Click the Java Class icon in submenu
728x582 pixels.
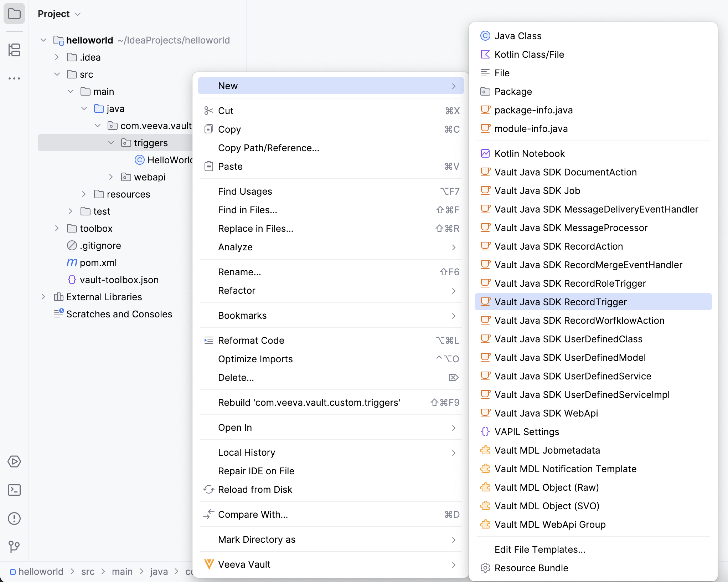click(485, 36)
